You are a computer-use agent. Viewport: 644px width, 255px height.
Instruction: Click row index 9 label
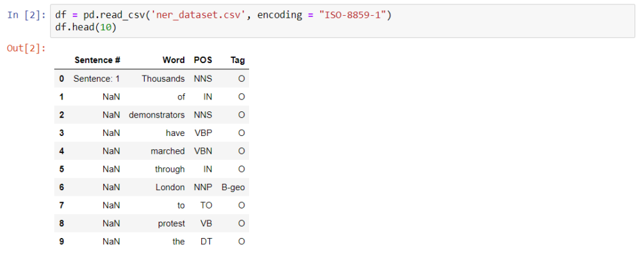click(x=62, y=241)
